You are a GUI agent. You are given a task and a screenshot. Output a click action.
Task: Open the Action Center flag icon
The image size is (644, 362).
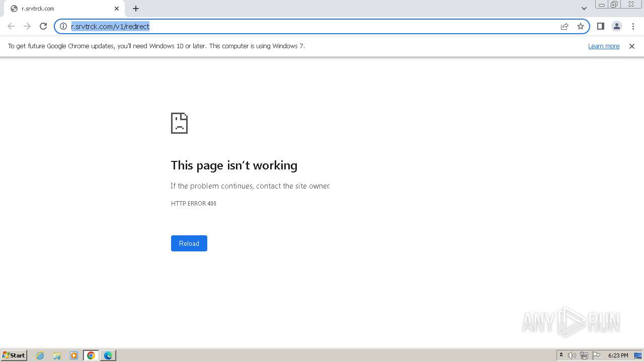coord(596,355)
